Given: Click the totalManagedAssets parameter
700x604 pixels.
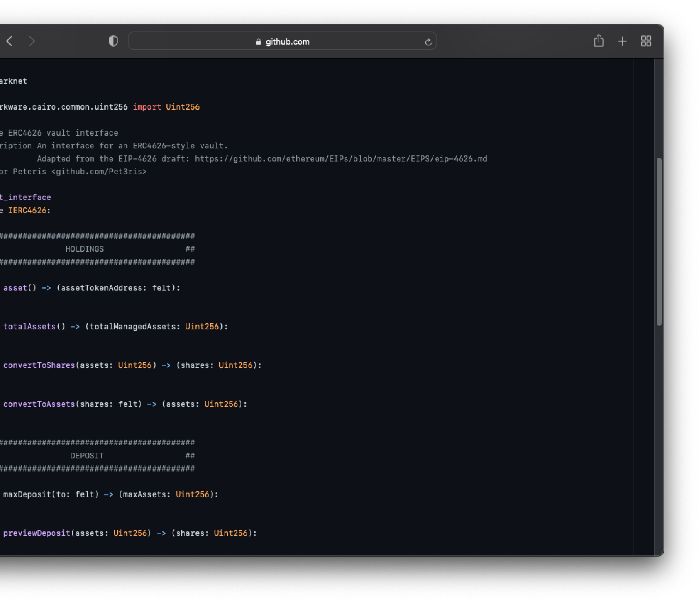Looking at the screenshot, I should click(133, 327).
